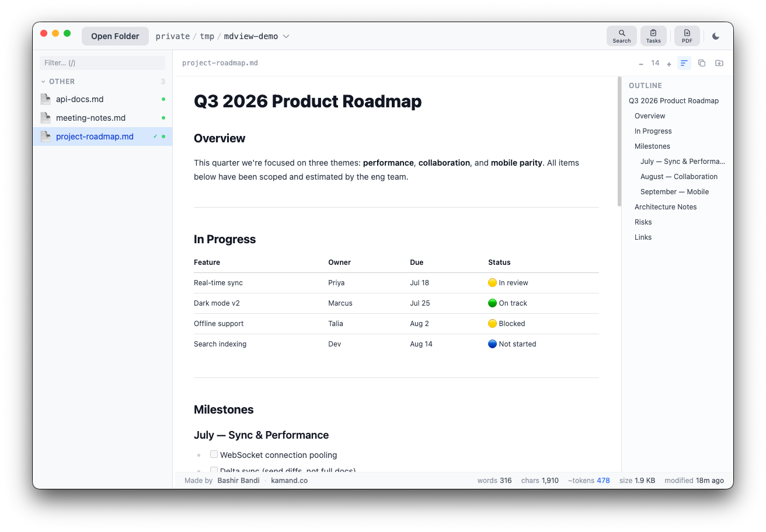Jump to Overview in the outline
Viewport: 766px width, 532px height.
click(650, 116)
